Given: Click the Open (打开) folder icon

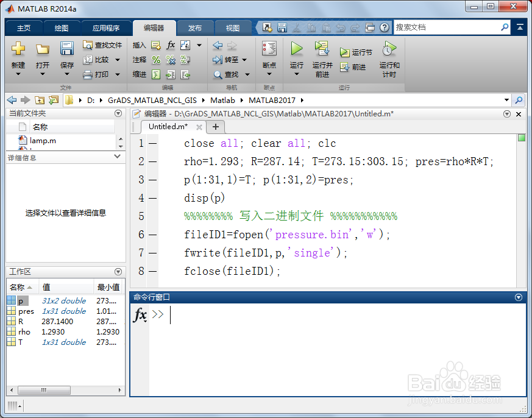Looking at the screenshot, I should [x=43, y=49].
